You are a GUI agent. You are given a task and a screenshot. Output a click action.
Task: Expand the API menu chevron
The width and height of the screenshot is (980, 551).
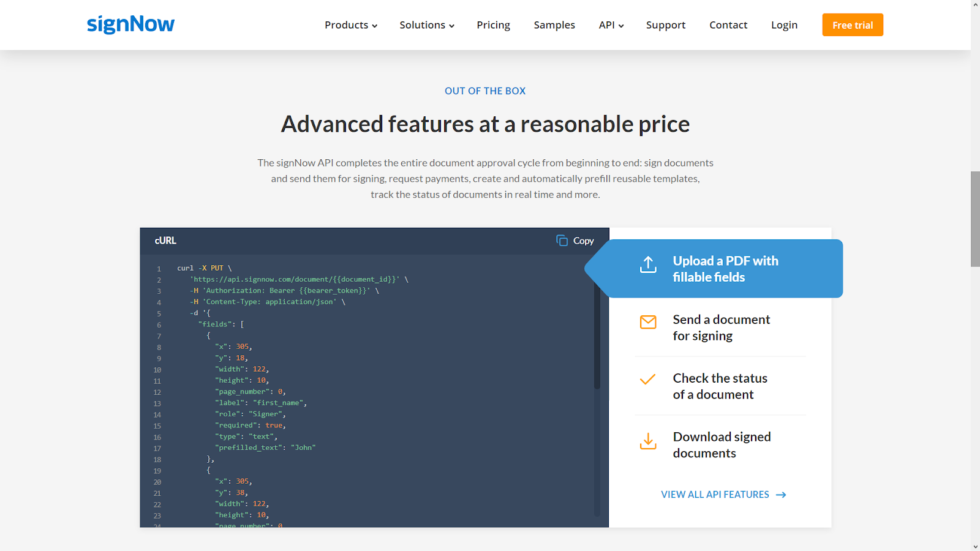tap(621, 26)
